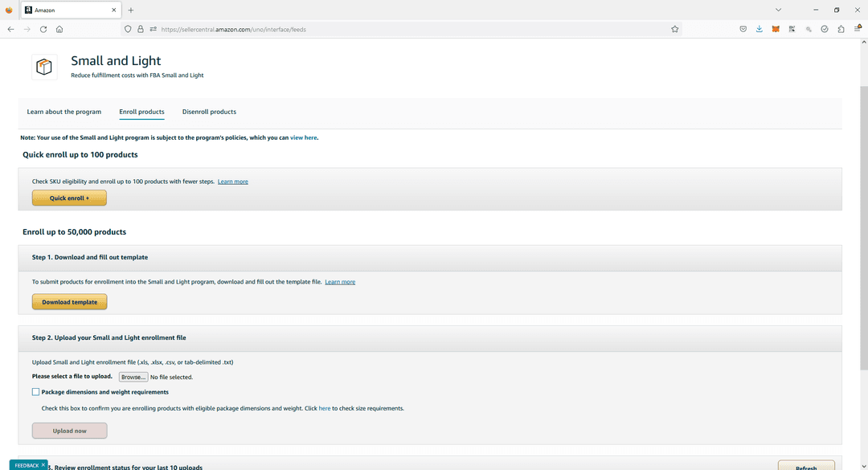
Task: Click the circled checkmark extension icon
Action: 825,30
